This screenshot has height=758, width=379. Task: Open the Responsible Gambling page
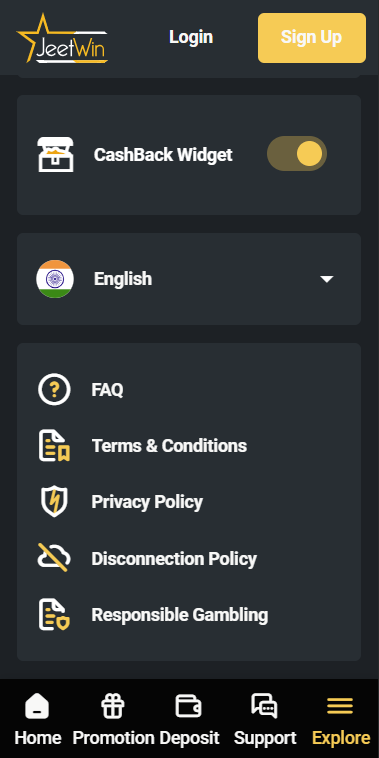point(180,615)
